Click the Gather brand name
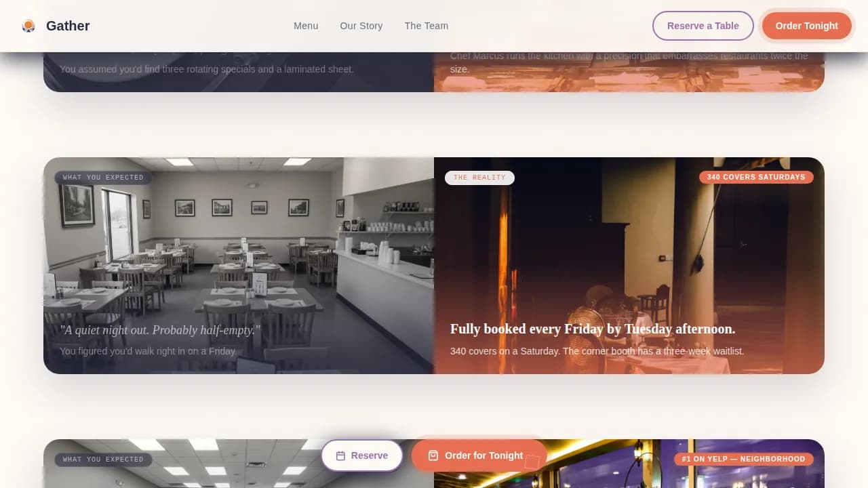The height and width of the screenshot is (488, 868). [68, 26]
